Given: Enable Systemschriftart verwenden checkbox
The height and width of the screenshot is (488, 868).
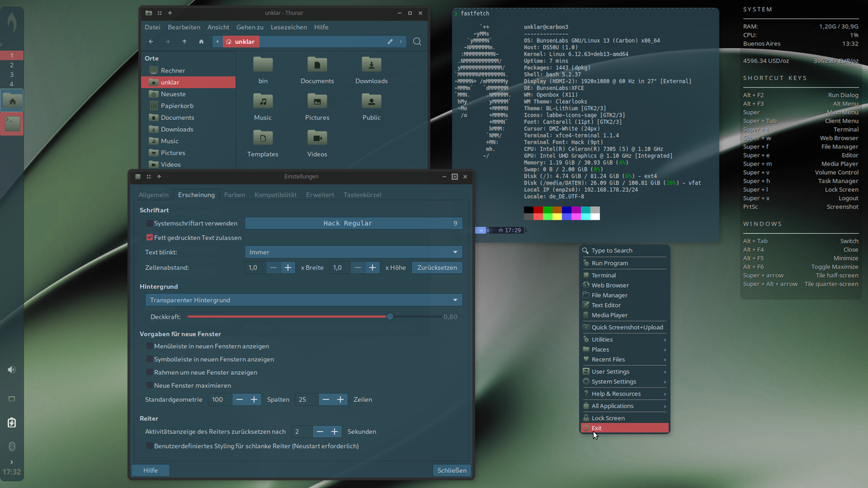Looking at the screenshot, I should (x=150, y=223).
